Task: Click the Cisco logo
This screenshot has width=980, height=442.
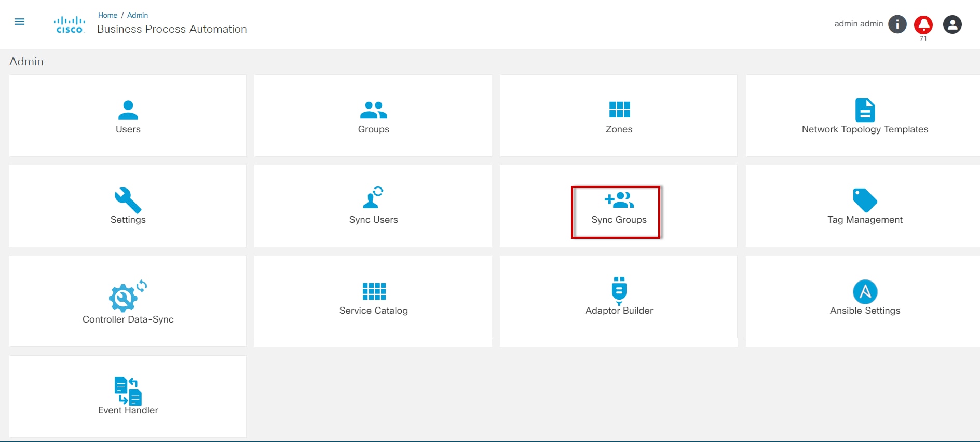Action: 70,24
